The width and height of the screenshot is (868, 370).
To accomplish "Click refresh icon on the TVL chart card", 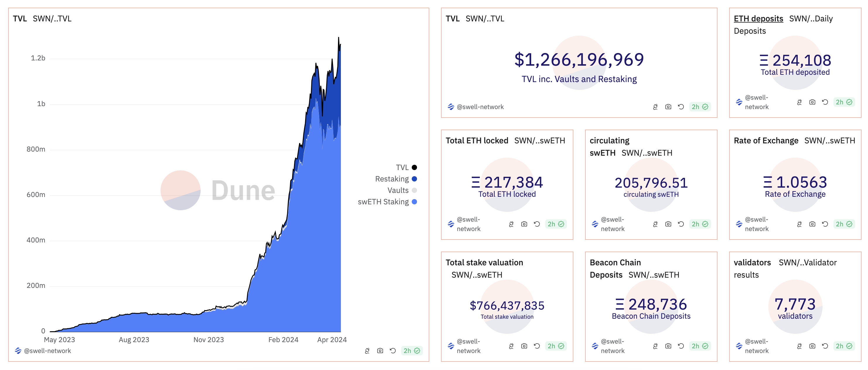I will pyautogui.click(x=392, y=351).
